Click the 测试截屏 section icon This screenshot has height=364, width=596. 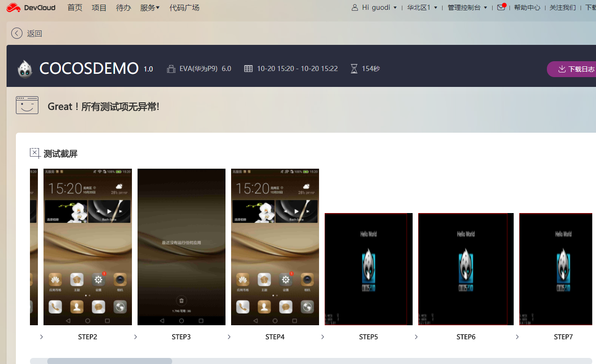pos(35,153)
